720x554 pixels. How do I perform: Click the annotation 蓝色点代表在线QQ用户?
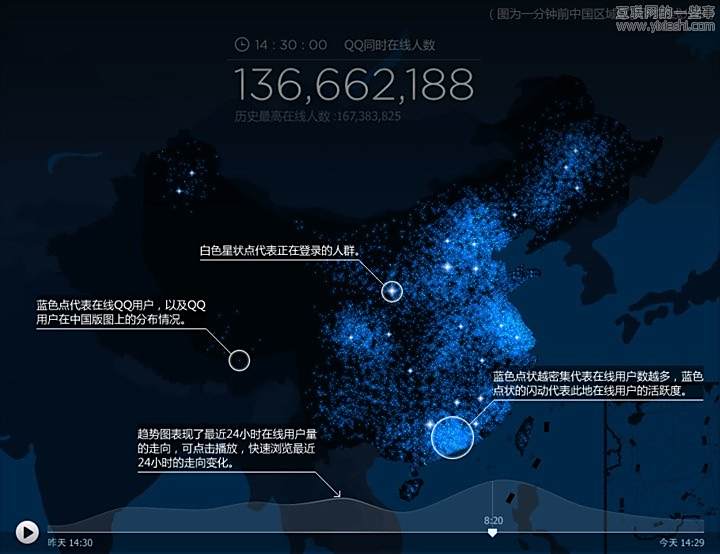point(121,312)
